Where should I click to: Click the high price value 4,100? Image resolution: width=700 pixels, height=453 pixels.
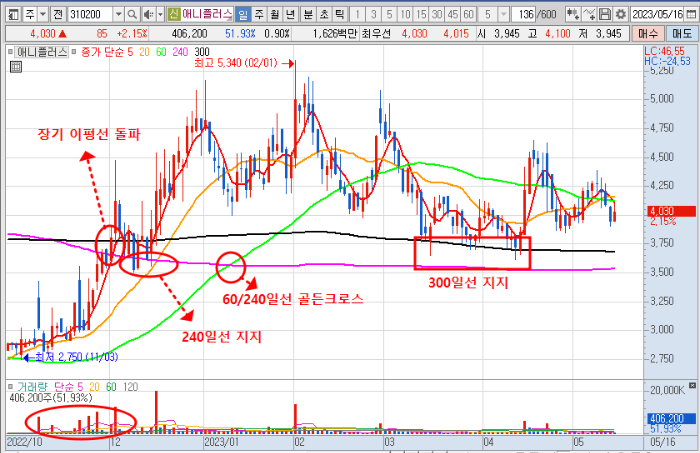558,33
